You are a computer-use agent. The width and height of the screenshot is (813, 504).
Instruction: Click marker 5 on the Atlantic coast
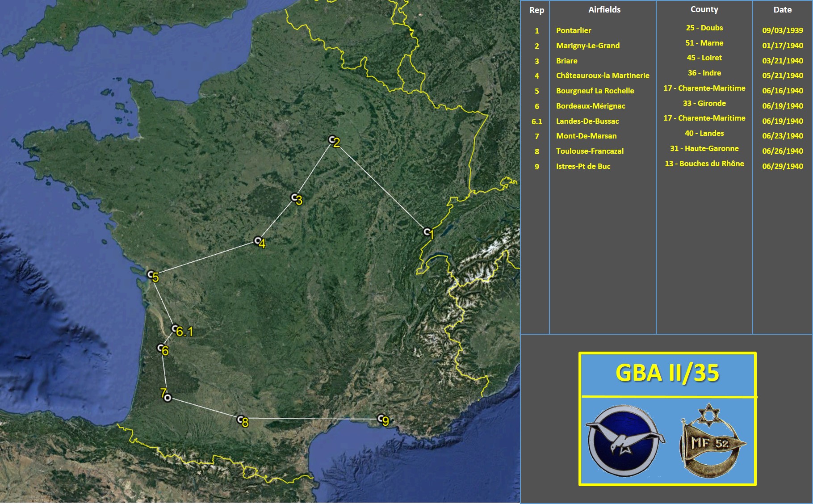tap(151, 274)
